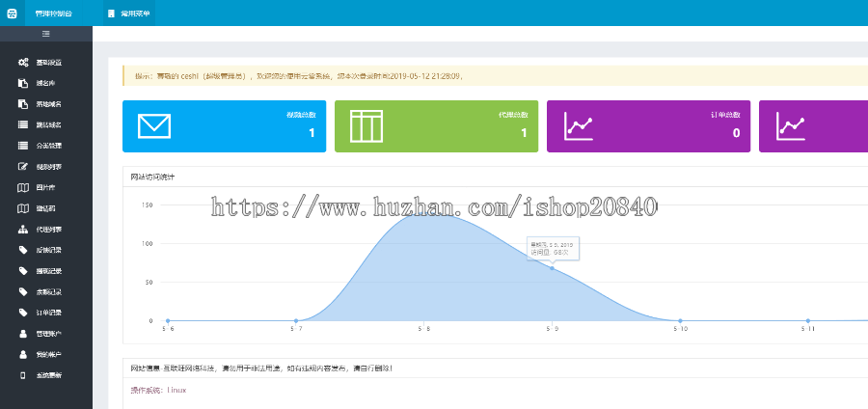This screenshot has width=868, height=409.
Task: Select the 5-11 data point on the chart
Action: click(x=808, y=321)
